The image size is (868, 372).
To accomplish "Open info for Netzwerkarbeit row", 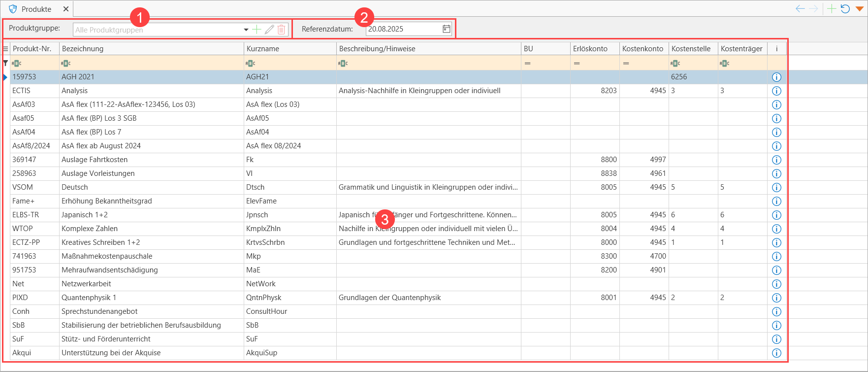I will point(777,284).
